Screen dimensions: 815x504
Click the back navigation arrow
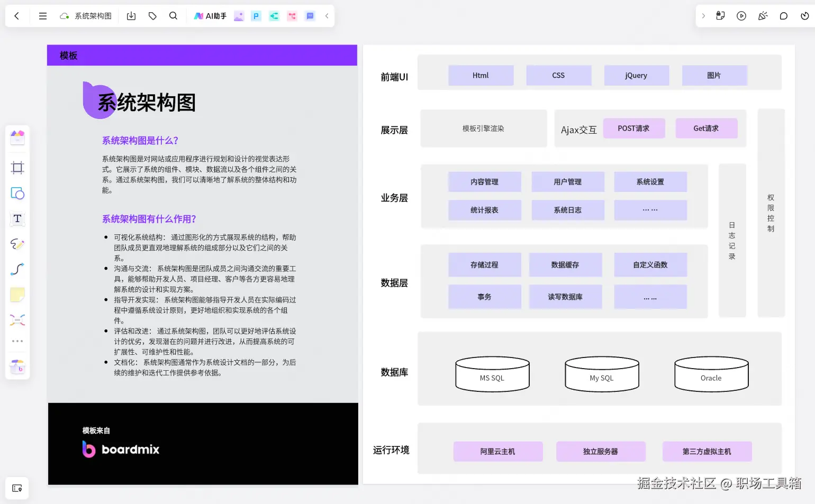pyautogui.click(x=16, y=16)
